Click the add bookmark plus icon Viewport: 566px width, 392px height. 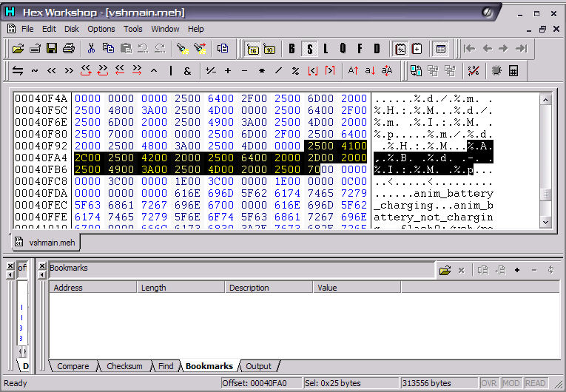point(517,271)
